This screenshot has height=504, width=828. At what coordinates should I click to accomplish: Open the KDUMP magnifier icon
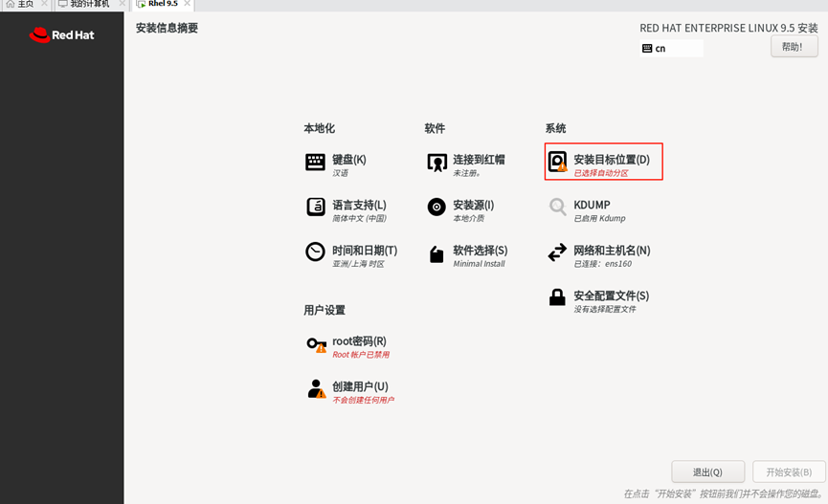click(558, 207)
